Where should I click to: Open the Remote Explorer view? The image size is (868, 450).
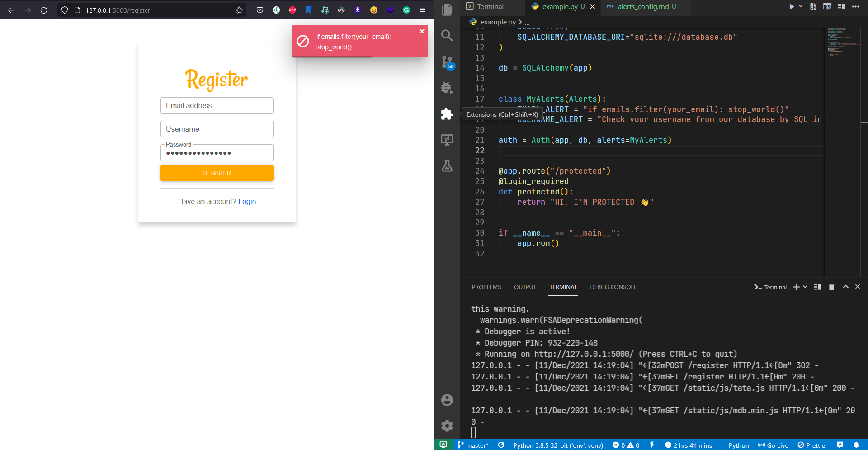447,140
